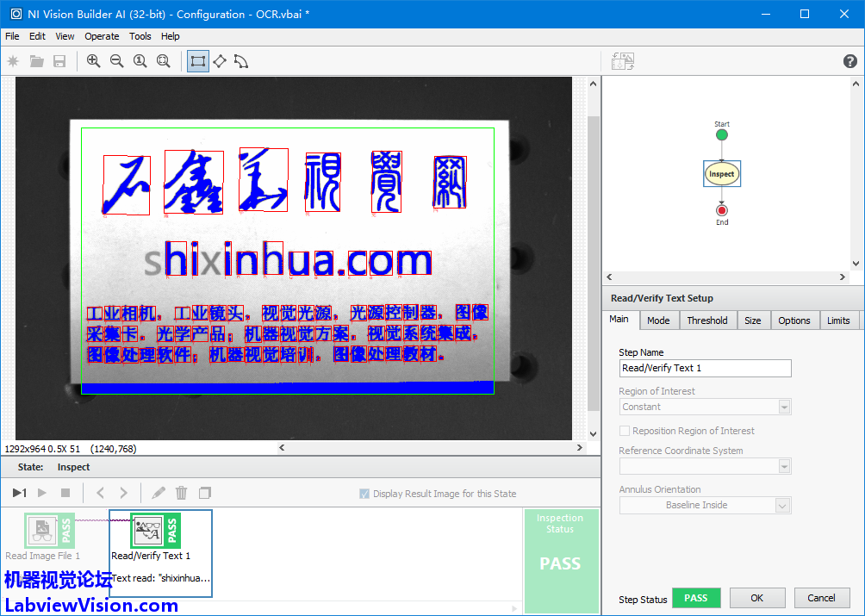Open the Annulus Orientation dropdown
This screenshot has width=865, height=616.
click(x=782, y=506)
